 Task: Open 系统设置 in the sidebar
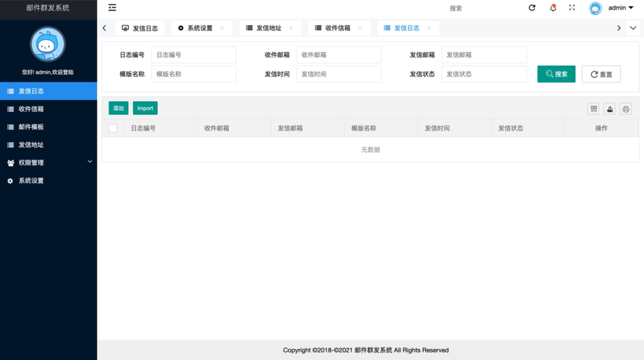(48, 180)
